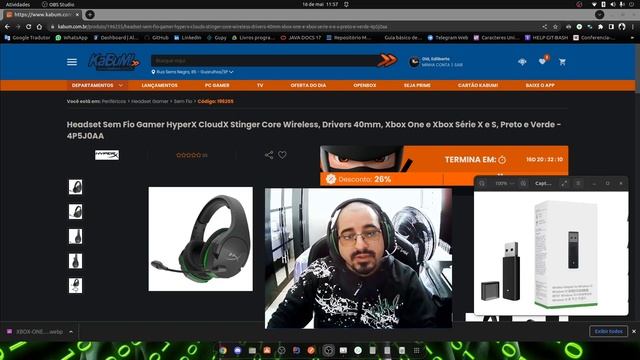Open a new browser tab

(x=90, y=14)
